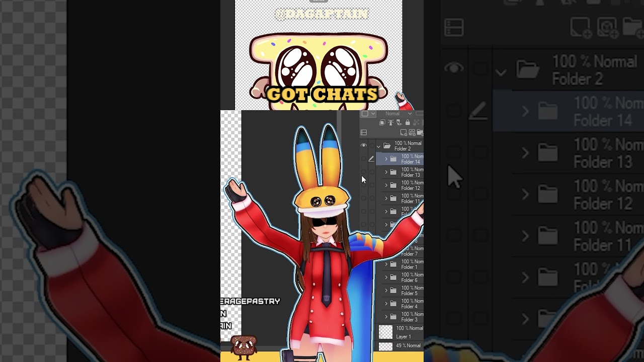Show Folder 14 via its visibility box
The width and height of the screenshot is (644, 362).
point(363,159)
